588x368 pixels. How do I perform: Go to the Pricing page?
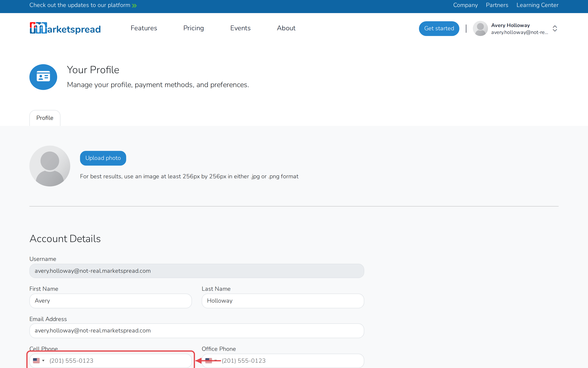[194, 28]
